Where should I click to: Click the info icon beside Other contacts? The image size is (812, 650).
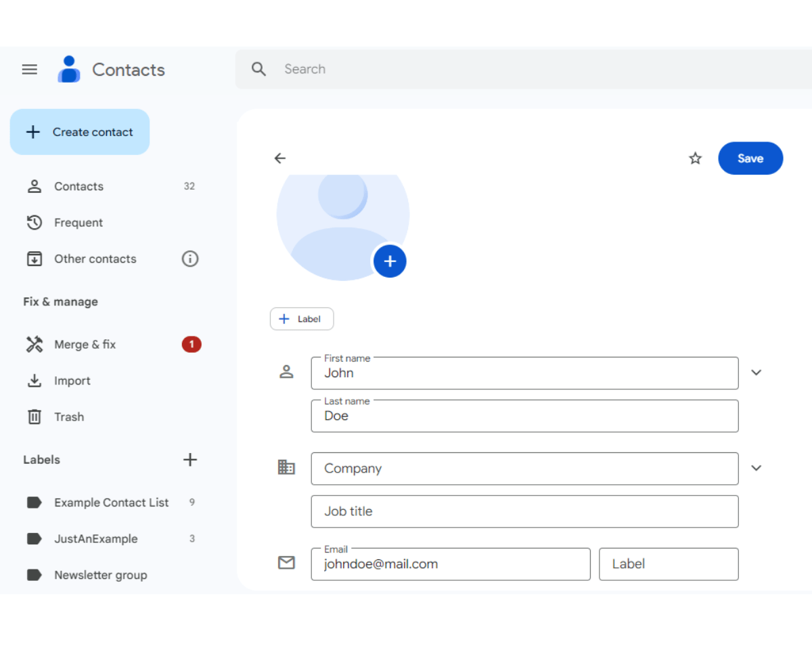[x=190, y=259]
